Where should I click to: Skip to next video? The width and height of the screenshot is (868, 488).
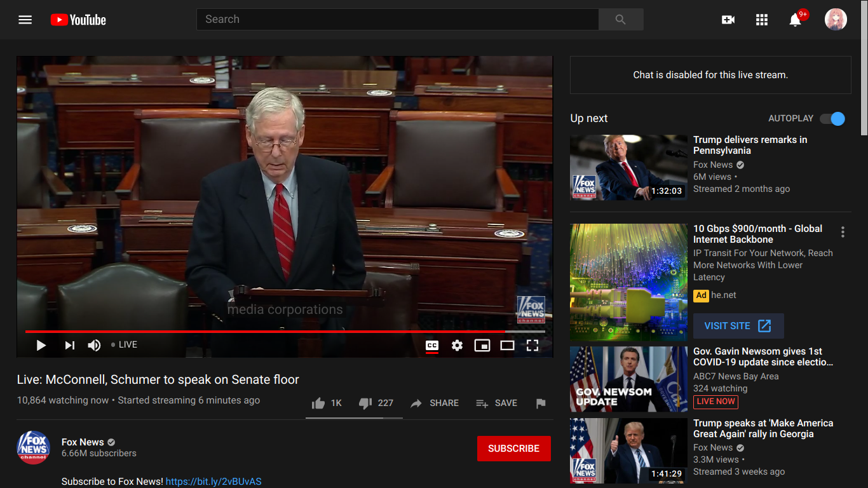[x=70, y=345]
